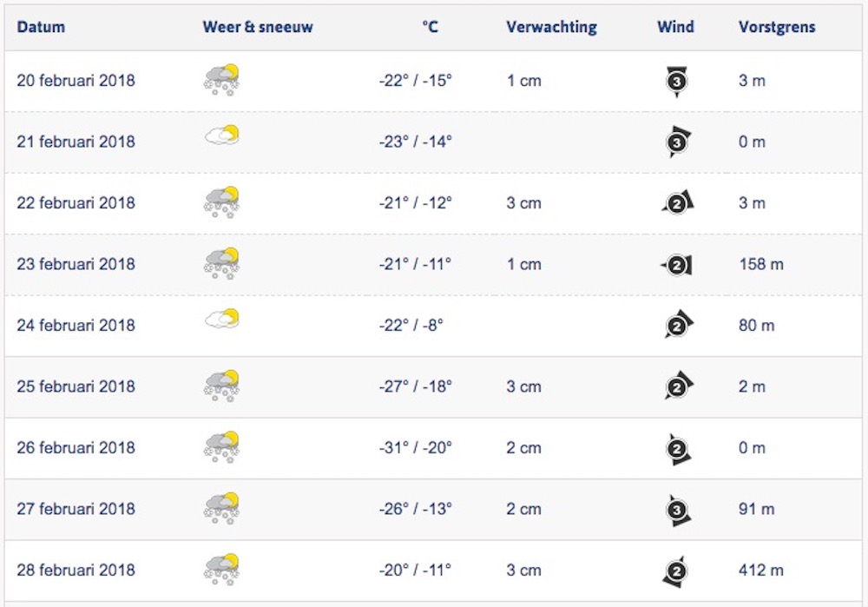Click the Verwachting column header
Image resolution: width=868 pixels, height=607 pixels.
551,27
